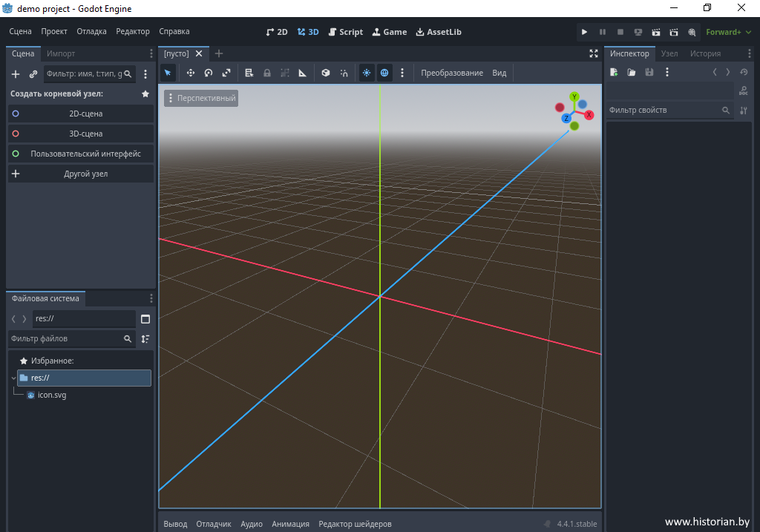Toggle the preview environment globe button

[384, 73]
